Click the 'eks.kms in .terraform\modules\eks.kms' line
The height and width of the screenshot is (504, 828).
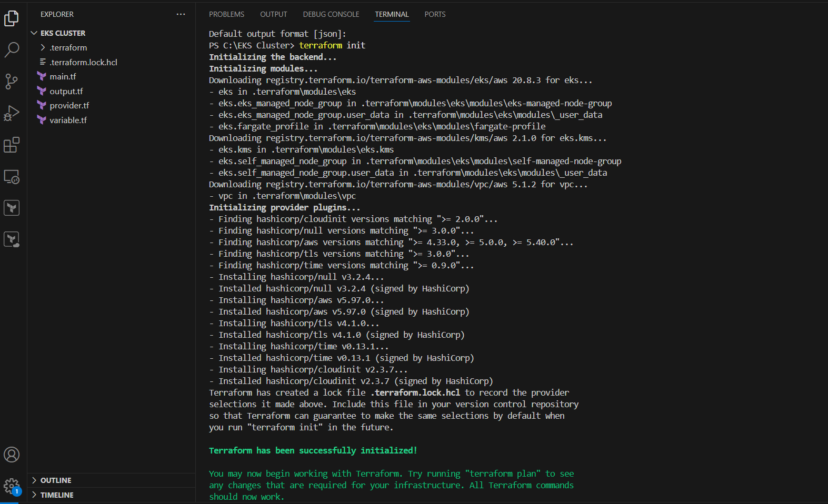[302, 149]
